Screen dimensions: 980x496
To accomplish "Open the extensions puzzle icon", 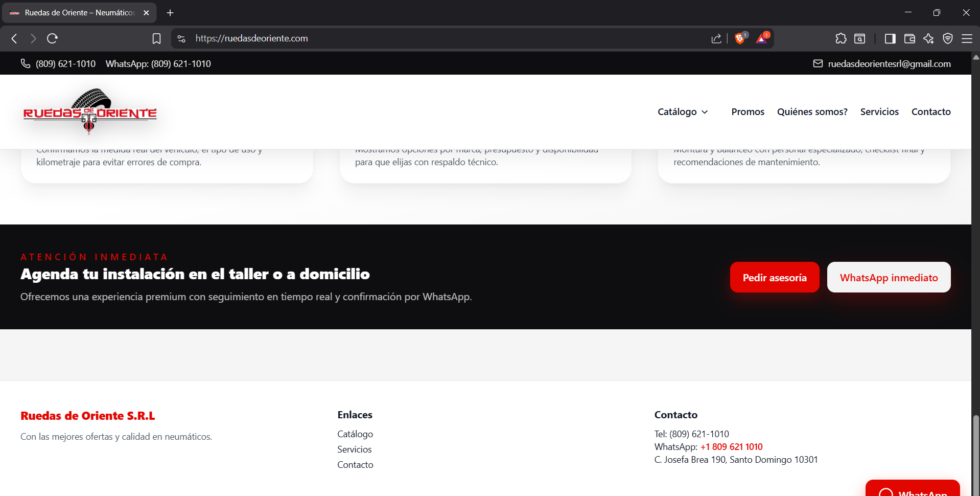I will (x=841, y=38).
